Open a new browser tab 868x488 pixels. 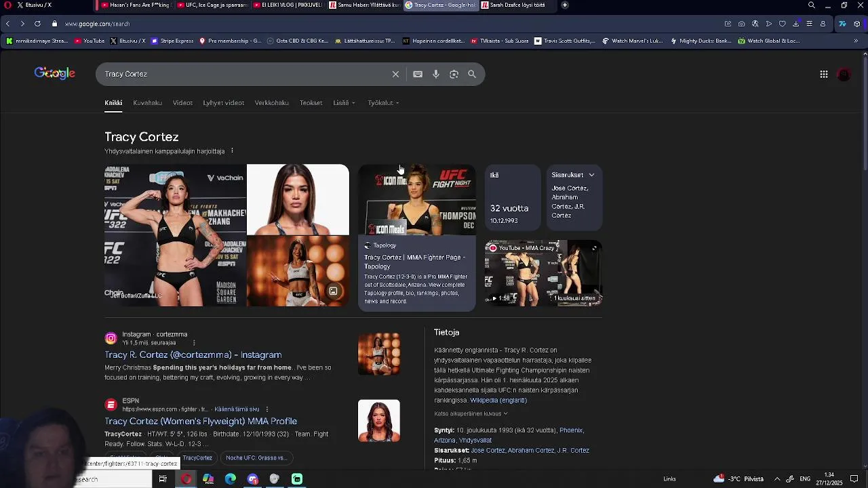point(565,5)
